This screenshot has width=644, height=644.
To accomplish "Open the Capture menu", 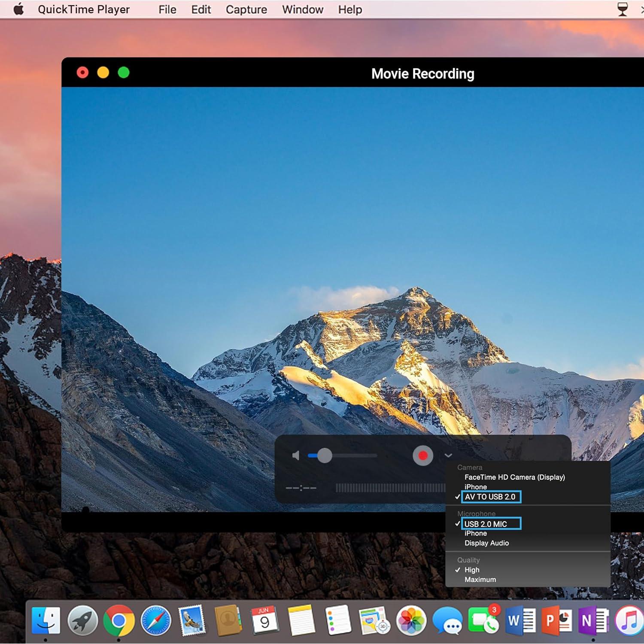I will (x=246, y=9).
